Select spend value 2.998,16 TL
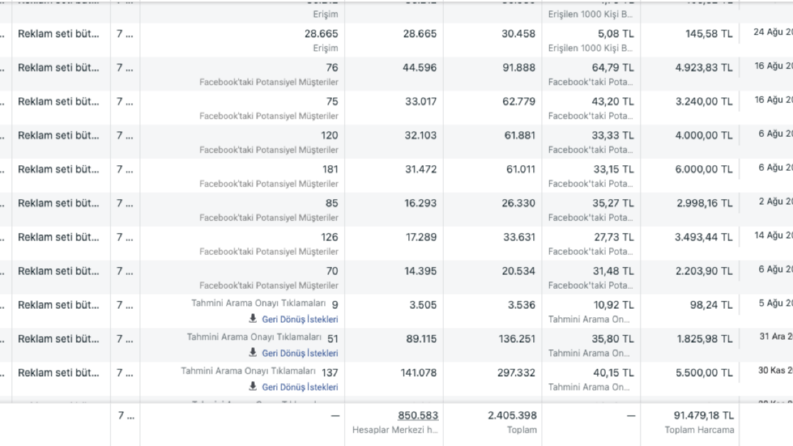Screen dimensions: 793x446 pos(704,203)
